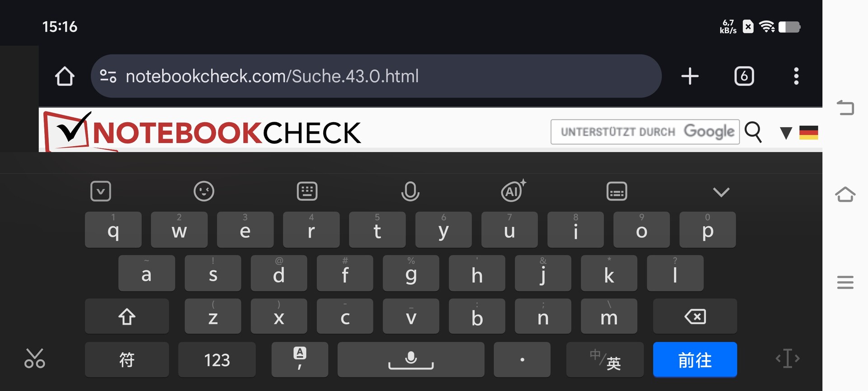This screenshot has width=868, height=391.
Task: Open the 符 symbols keyboard
Action: pyautogui.click(x=127, y=360)
